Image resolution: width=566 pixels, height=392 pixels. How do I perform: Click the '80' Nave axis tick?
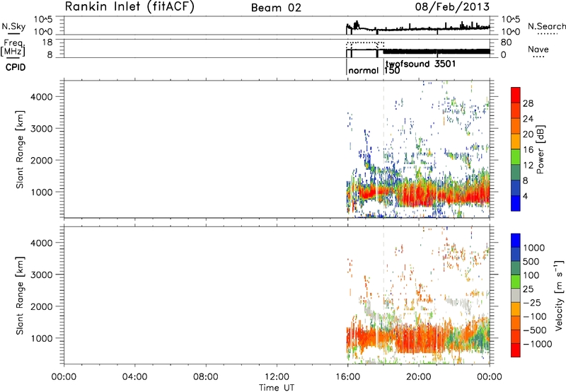(x=506, y=42)
